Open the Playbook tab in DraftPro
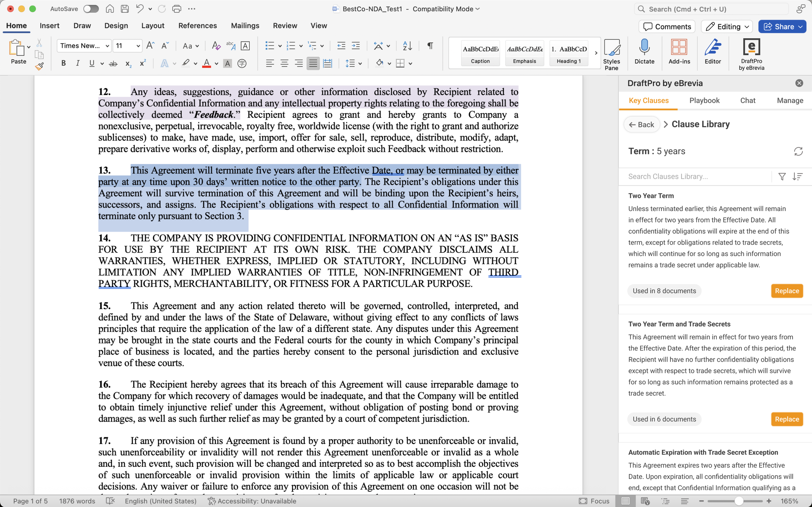This screenshot has height=507, width=812. coord(704,100)
